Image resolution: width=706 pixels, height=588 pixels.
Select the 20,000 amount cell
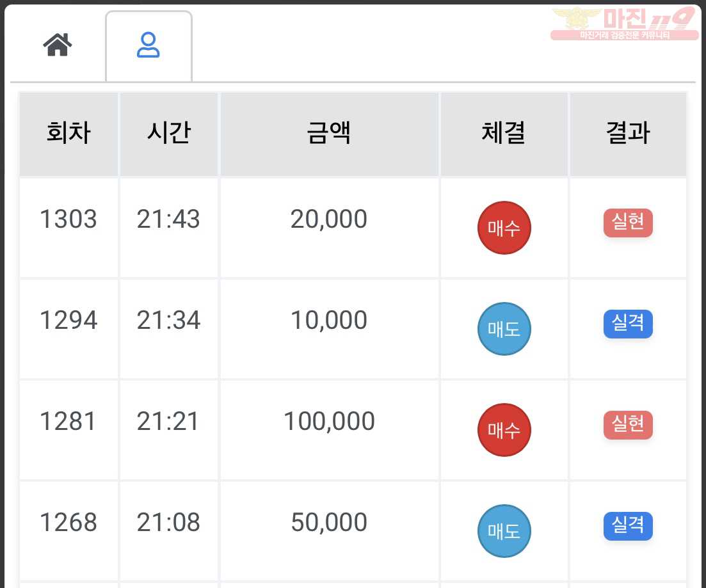329,228
